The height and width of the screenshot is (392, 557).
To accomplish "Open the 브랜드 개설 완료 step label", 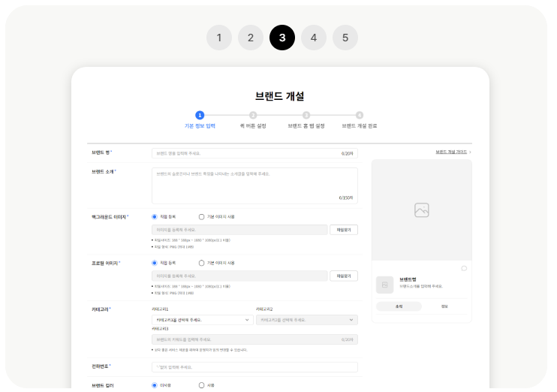I will (360, 126).
